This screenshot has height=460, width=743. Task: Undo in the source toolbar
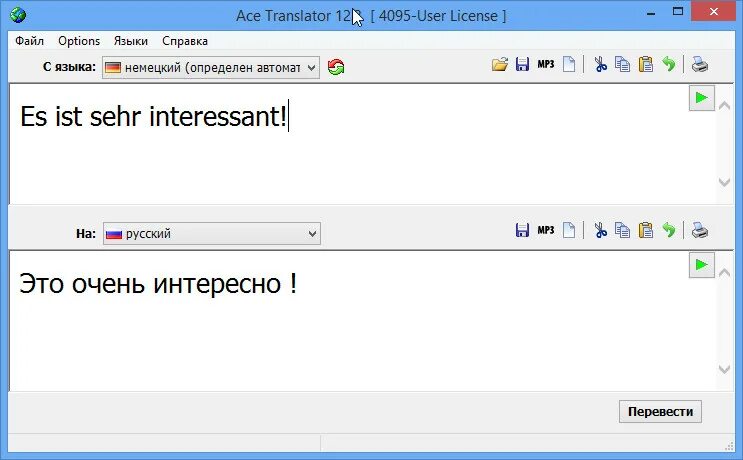coord(669,64)
